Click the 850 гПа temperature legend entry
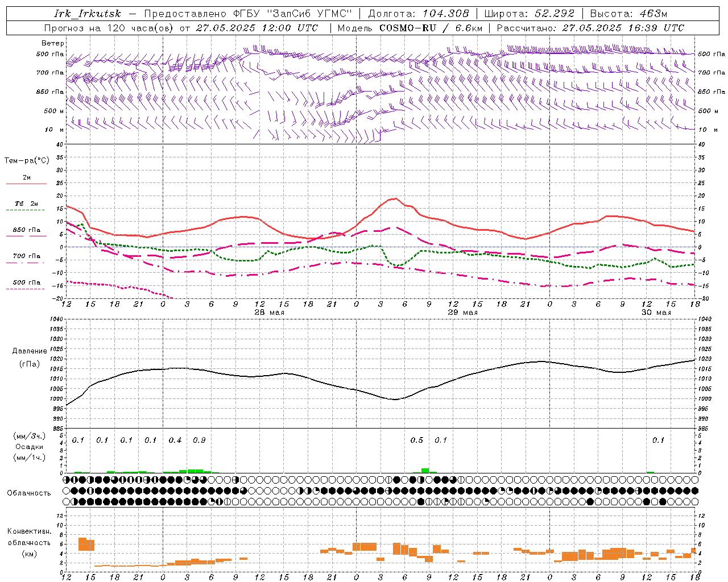 (27, 230)
